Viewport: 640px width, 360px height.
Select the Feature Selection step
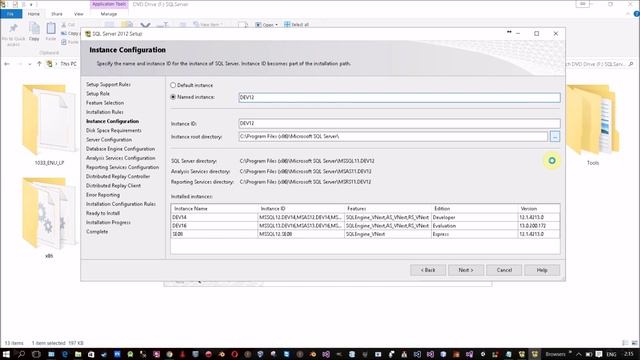(x=105, y=103)
